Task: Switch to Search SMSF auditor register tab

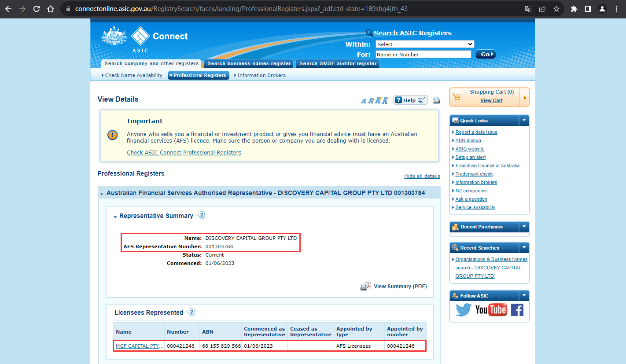Action: pos(338,64)
